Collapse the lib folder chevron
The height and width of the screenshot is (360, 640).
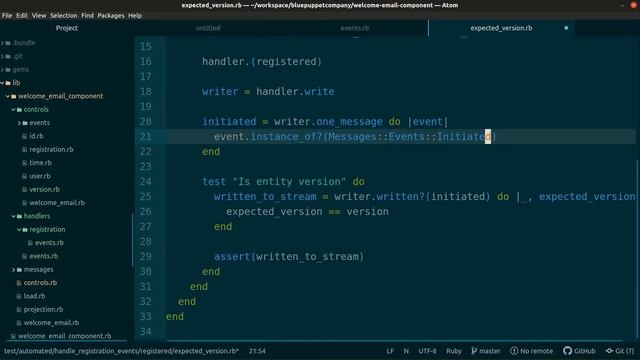coord(2,83)
